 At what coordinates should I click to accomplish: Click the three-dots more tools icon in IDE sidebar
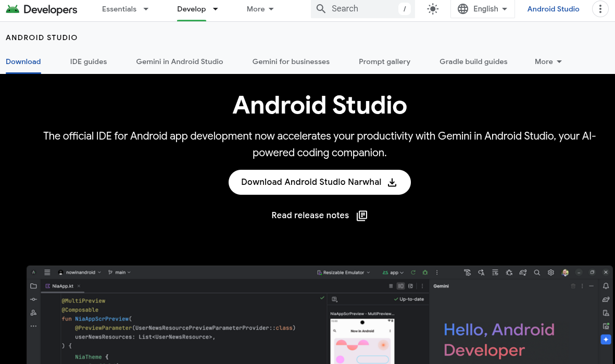pyautogui.click(x=33, y=326)
